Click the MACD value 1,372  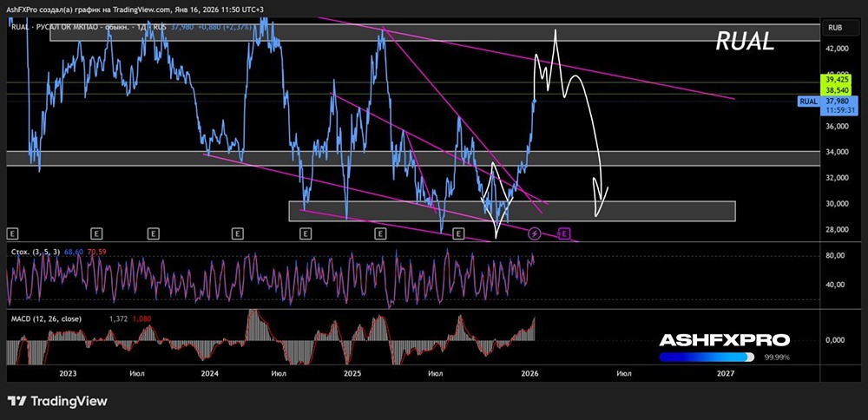click(118, 318)
